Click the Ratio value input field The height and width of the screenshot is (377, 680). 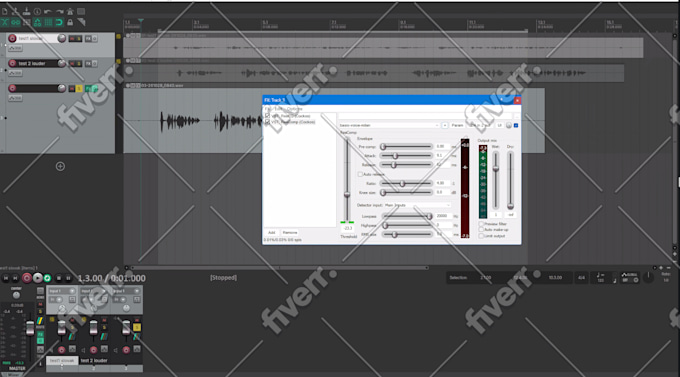coord(442,184)
